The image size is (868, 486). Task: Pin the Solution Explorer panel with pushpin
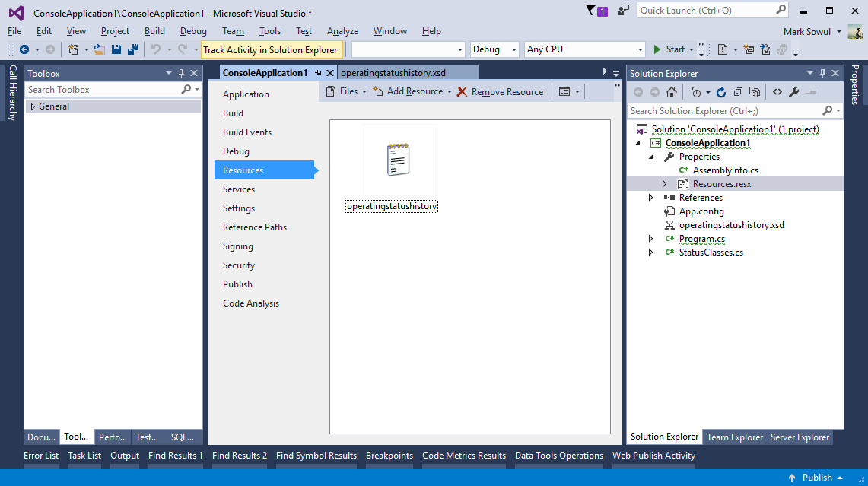tap(822, 73)
